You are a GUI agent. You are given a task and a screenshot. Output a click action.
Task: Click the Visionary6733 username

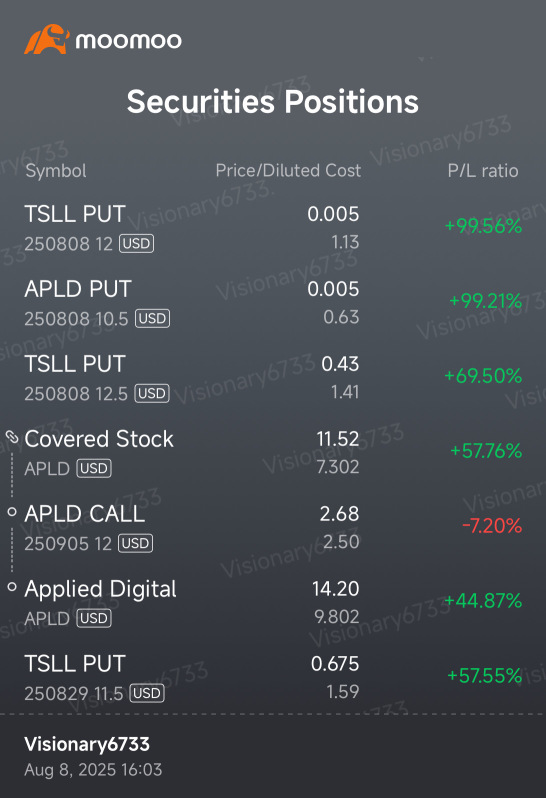pos(87,744)
